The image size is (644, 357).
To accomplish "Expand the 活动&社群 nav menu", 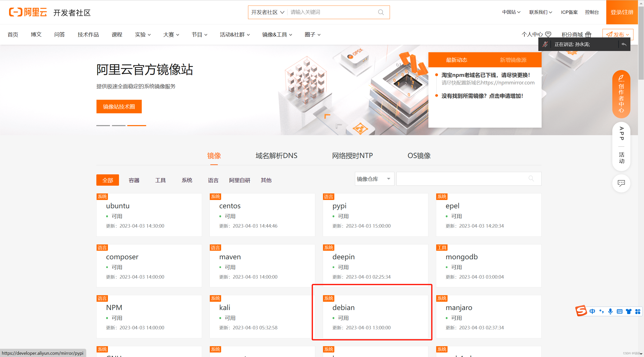I will [x=235, y=34].
